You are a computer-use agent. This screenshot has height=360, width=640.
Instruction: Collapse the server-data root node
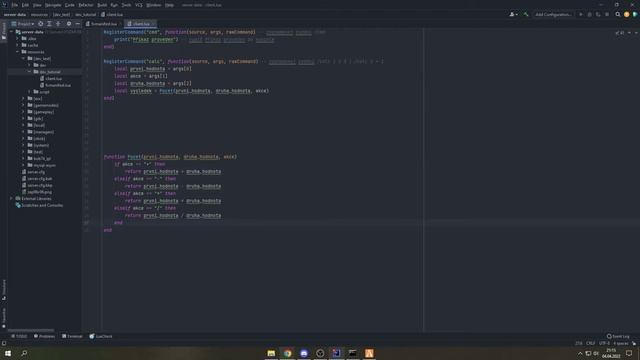(11, 32)
